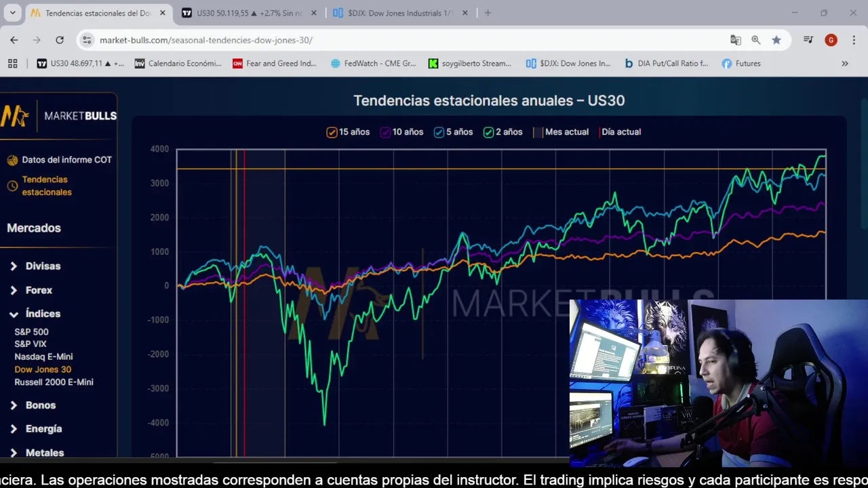868x488 pixels.
Task: Open the apps grid in bookmarks bar
Action: [12, 63]
